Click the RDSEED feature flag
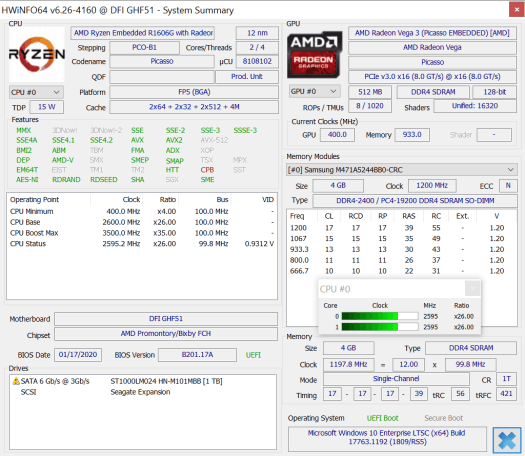The image size is (525, 456). click(x=103, y=180)
